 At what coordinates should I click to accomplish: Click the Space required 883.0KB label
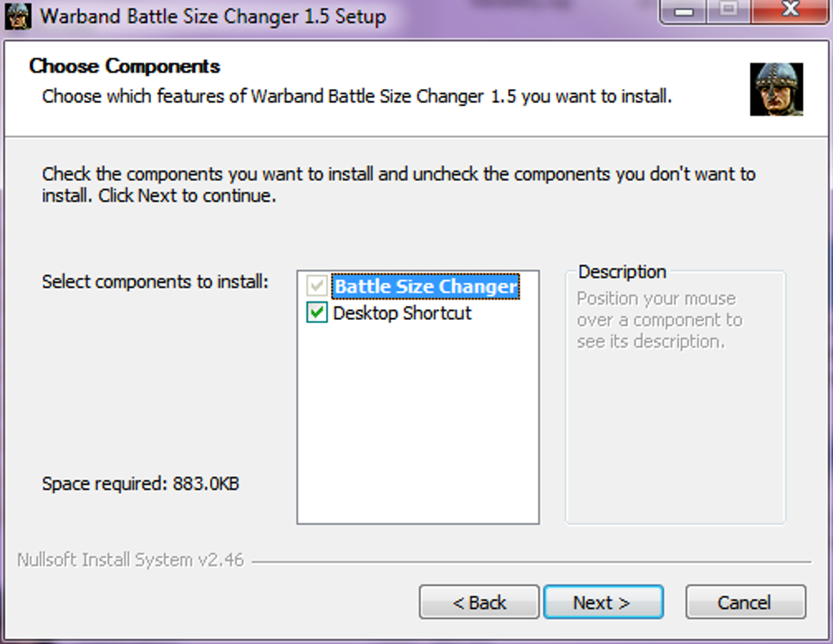pos(140,484)
